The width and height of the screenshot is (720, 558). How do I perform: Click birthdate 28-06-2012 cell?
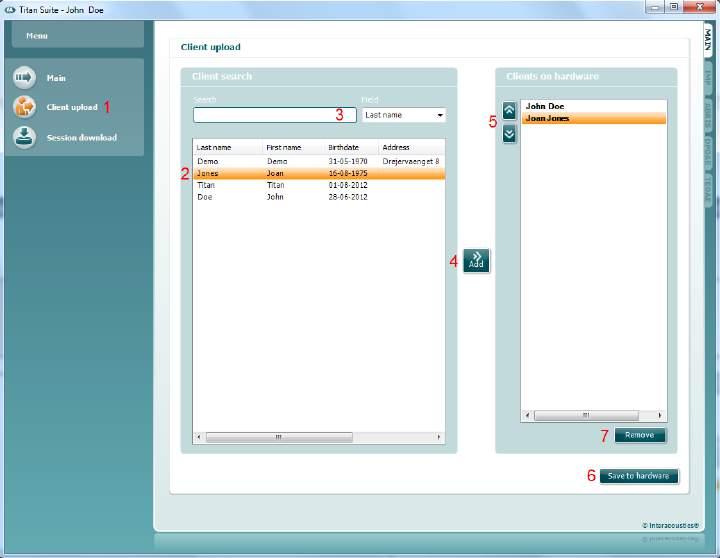coord(348,197)
